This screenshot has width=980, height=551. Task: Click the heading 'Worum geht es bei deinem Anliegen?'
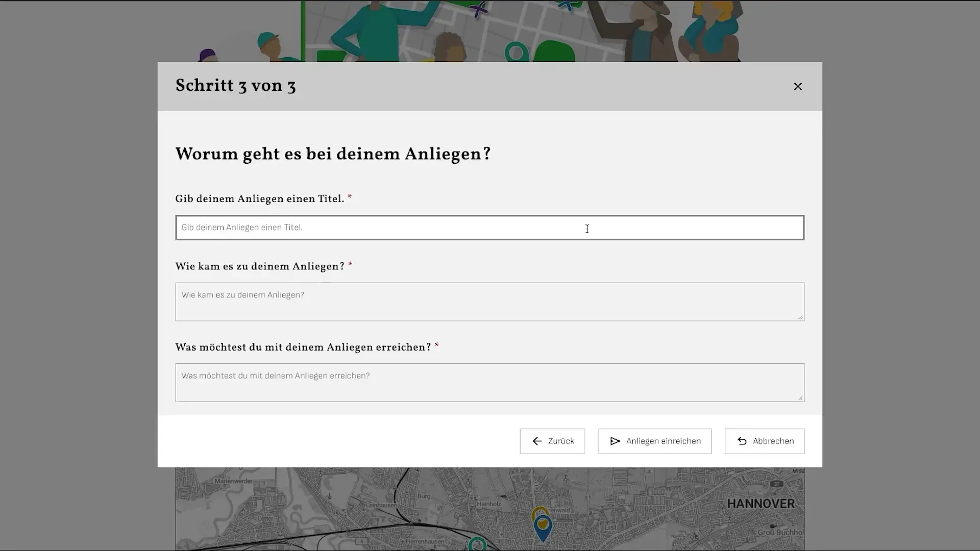[333, 154]
